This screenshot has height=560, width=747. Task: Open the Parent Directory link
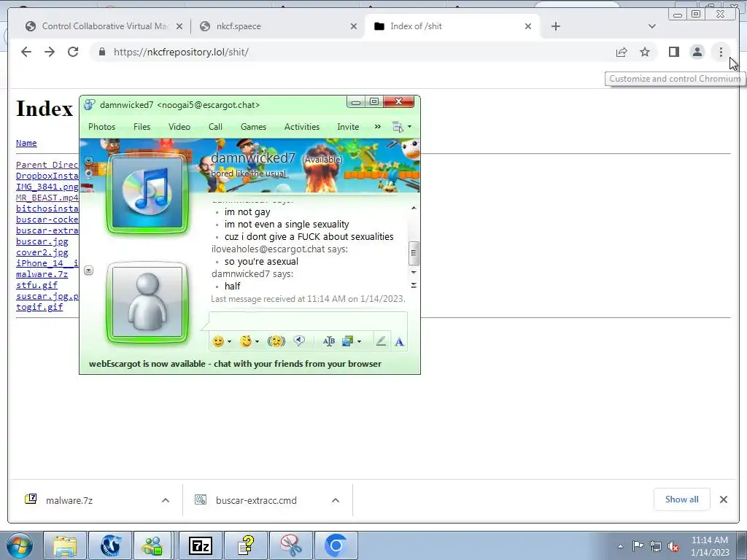[47, 165]
